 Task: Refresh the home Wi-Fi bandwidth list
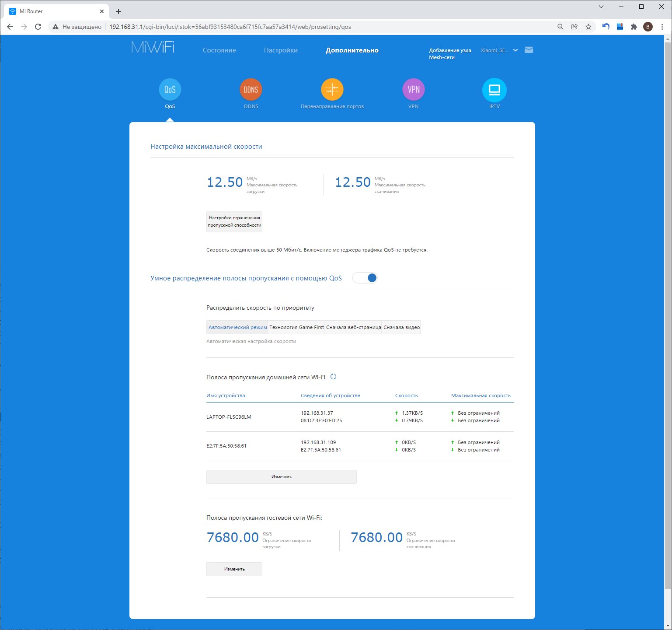click(333, 377)
